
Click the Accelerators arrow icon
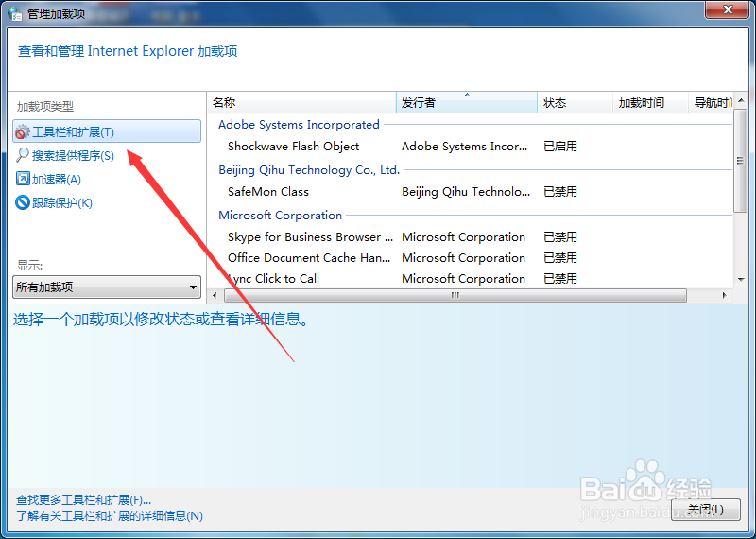[x=23, y=179]
